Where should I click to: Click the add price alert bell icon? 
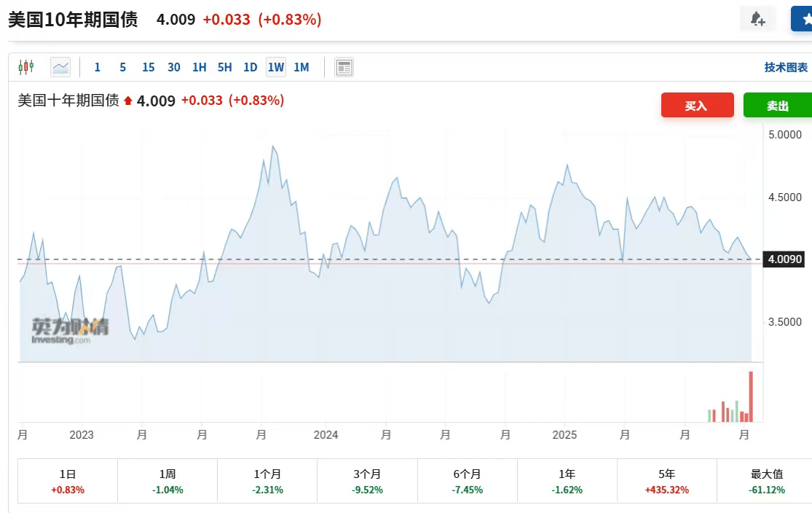[x=757, y=19]
